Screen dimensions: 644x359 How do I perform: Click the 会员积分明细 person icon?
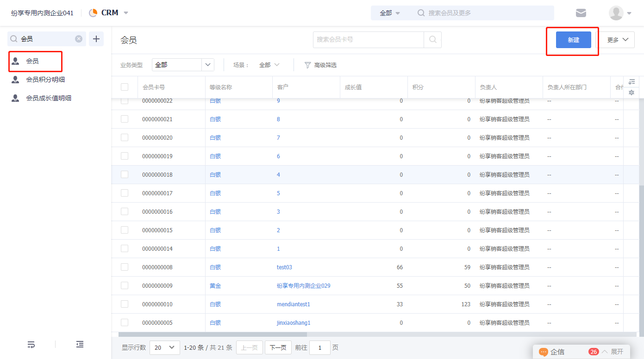pos(16,80)
